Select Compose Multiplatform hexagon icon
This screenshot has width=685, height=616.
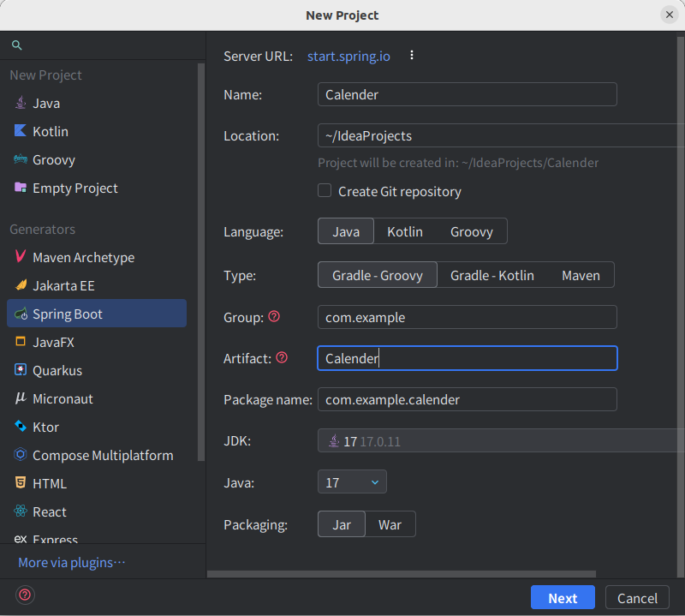tap(21, 455)
